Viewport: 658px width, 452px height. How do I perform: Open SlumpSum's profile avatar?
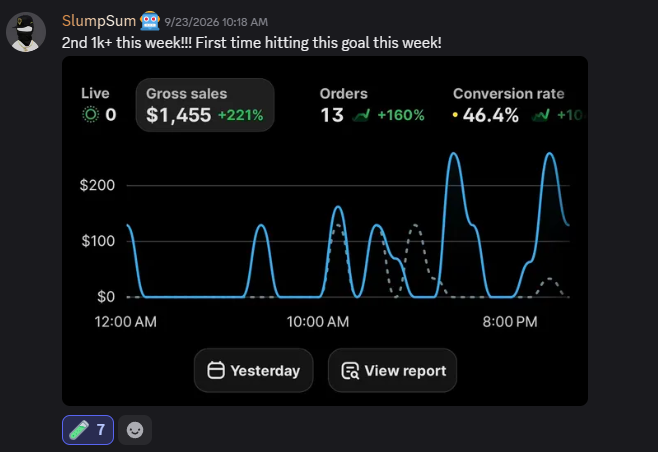point(26,32)
